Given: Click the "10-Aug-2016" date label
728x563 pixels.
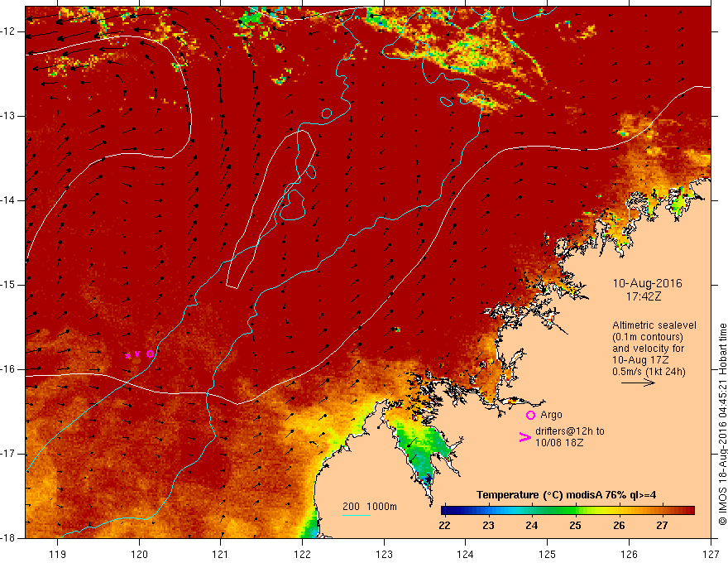Looking at the screenshot, I should click(647, 283).
